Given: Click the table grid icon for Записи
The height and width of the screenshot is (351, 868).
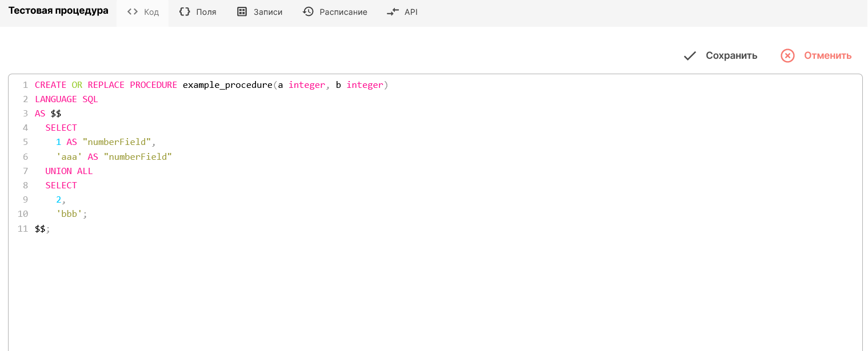Looking at the screenshot, I should [x=242, y=12].
